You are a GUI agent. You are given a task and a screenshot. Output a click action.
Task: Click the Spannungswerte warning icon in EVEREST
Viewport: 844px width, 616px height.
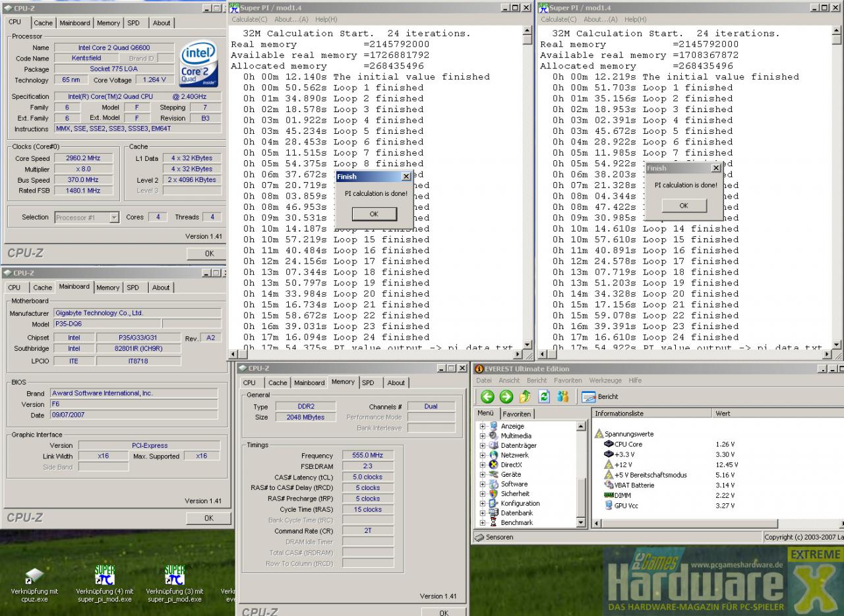[599, 434]
